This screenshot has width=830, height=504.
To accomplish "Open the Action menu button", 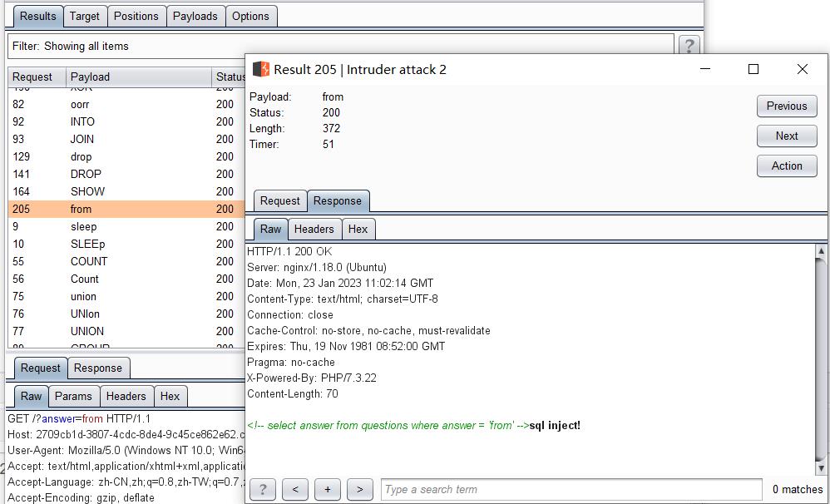I will coord(786,166).
